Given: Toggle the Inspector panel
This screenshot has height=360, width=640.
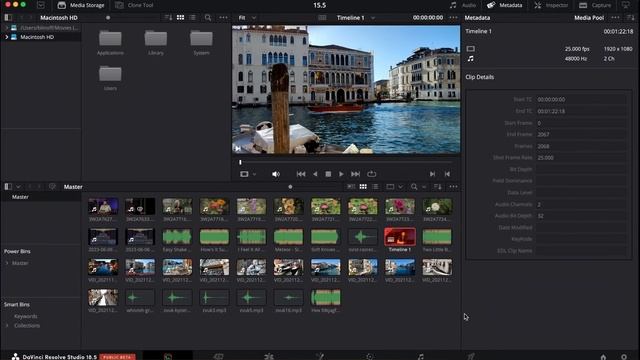Looking at the screenshot, I should 551,5.
